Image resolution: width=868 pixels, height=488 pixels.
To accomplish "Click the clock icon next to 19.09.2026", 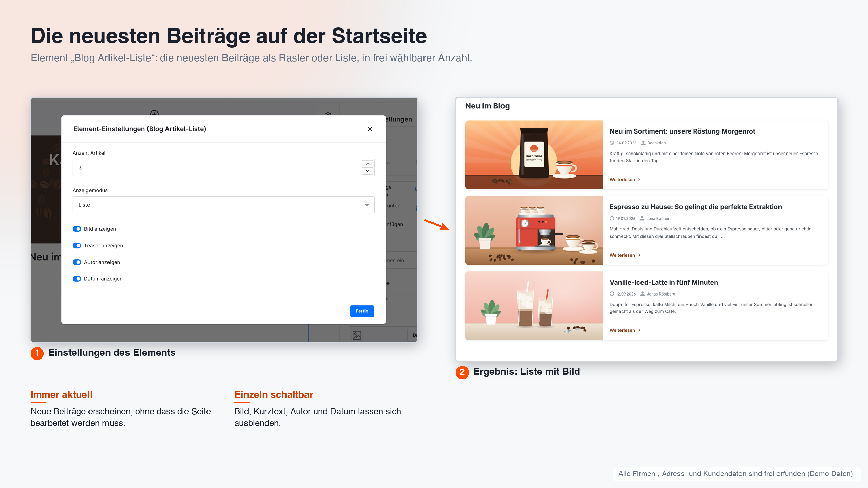I will [612, 219].
